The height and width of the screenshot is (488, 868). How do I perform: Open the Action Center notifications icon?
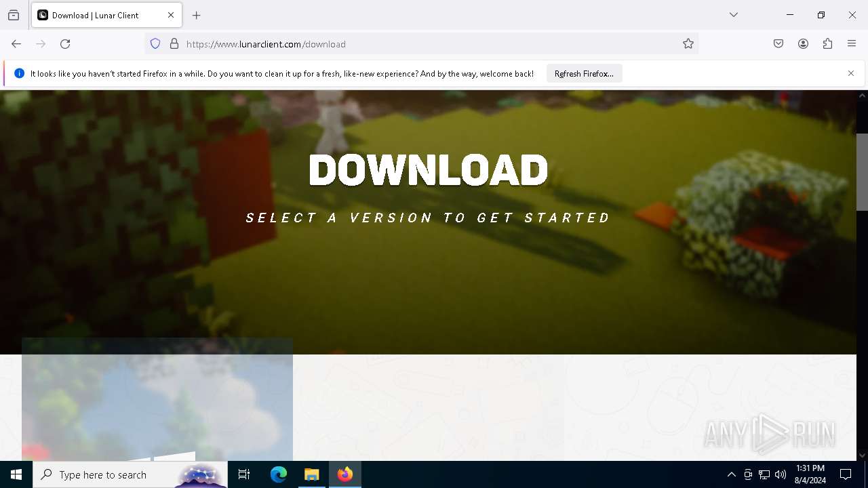pyautogui.click(x=846, y=474)
